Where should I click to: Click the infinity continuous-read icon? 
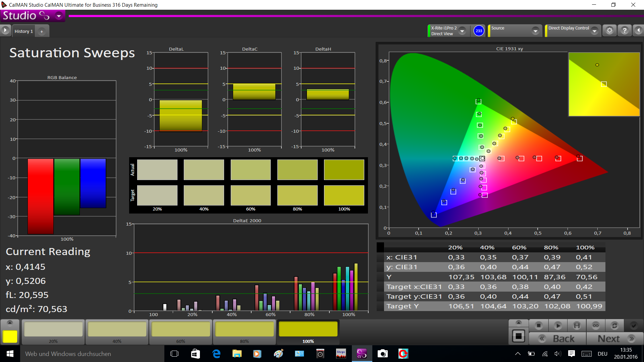(x=596, y=325)
